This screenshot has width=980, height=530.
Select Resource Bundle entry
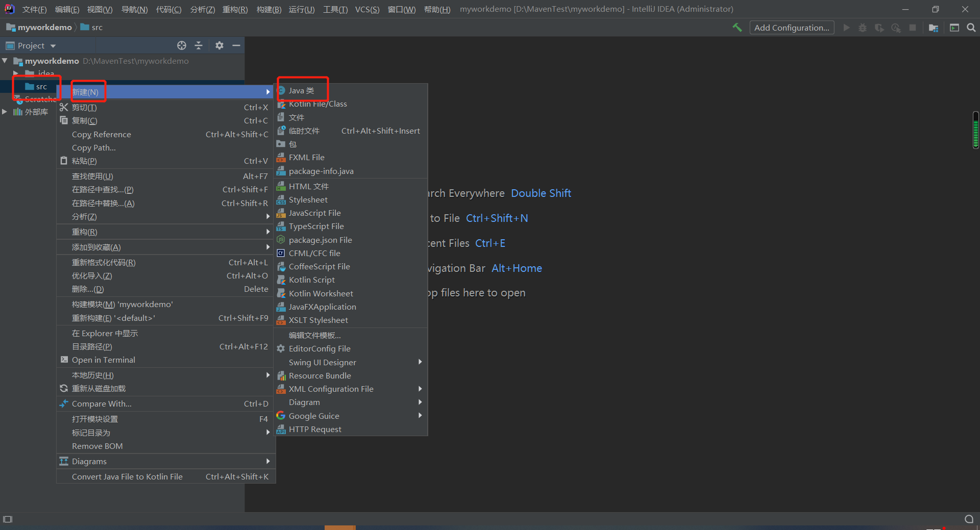coord(351,376)
